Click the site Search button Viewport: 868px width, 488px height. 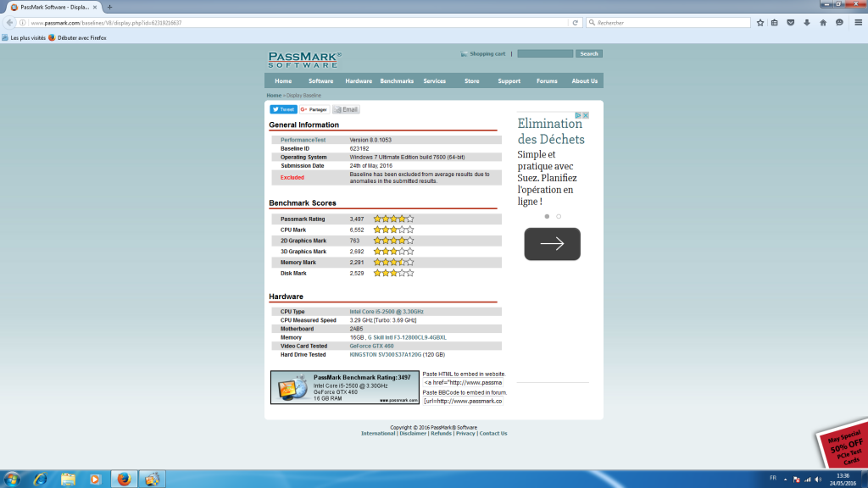point(588,53)
